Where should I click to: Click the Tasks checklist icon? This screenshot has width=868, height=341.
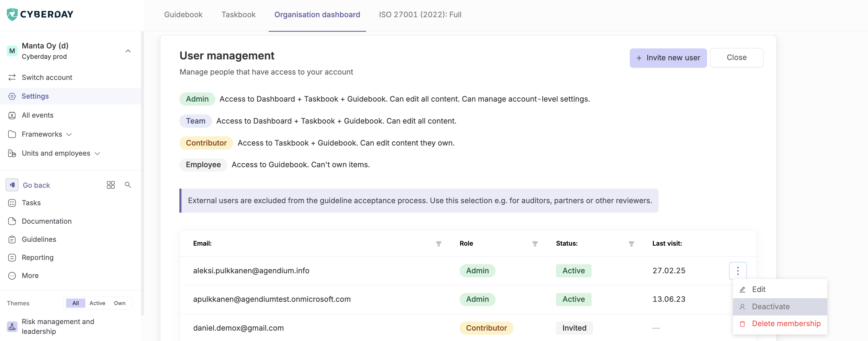pyautogui.click(x=12, y=203)
